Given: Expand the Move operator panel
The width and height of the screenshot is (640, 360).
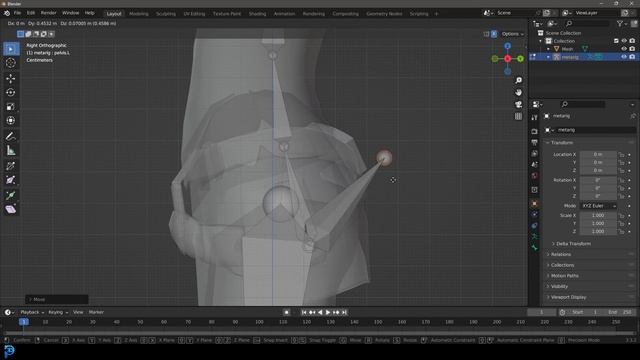Looking at the screenshot, I should [57, 300].
